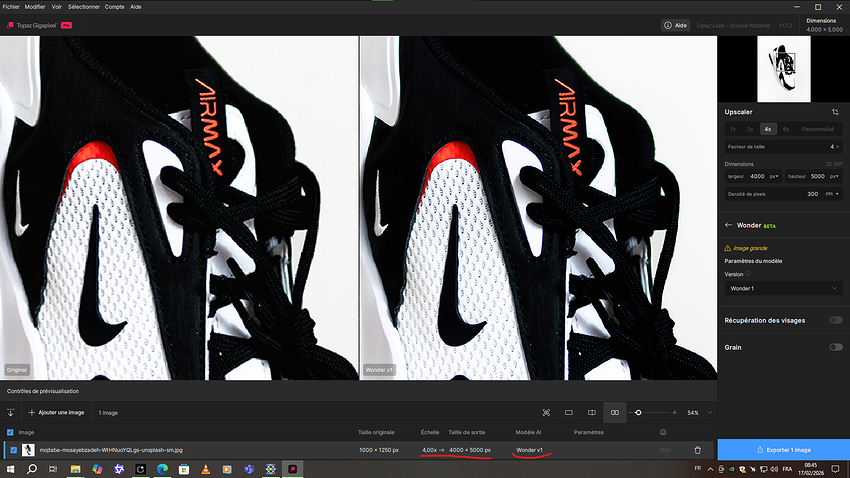Show hidden system tray icons

click(710, 469)
